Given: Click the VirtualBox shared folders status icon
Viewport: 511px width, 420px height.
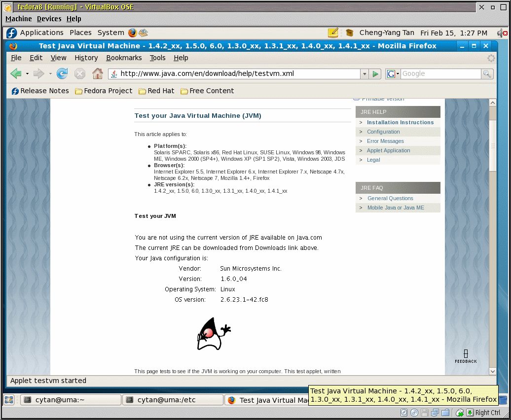Looking at the screenshot, I should click(445, 413).
